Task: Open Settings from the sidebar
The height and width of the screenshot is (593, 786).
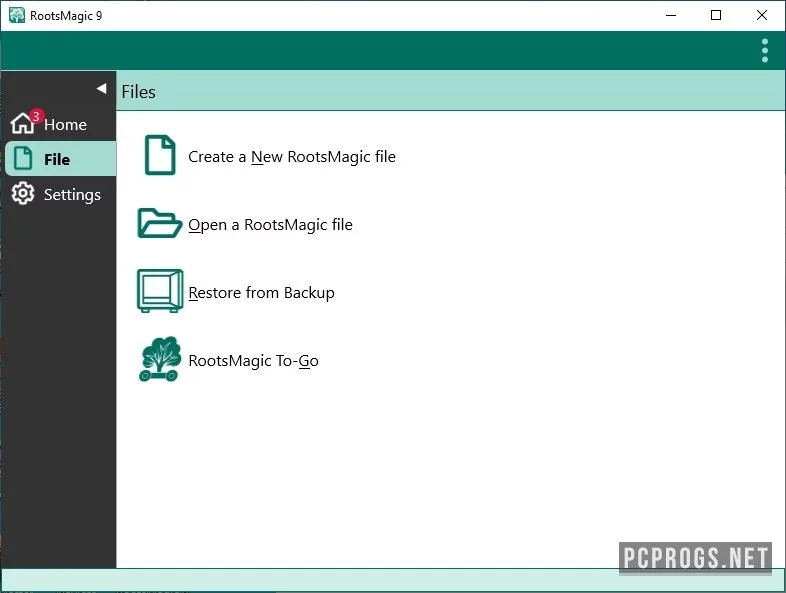Action: coord(59,194)
